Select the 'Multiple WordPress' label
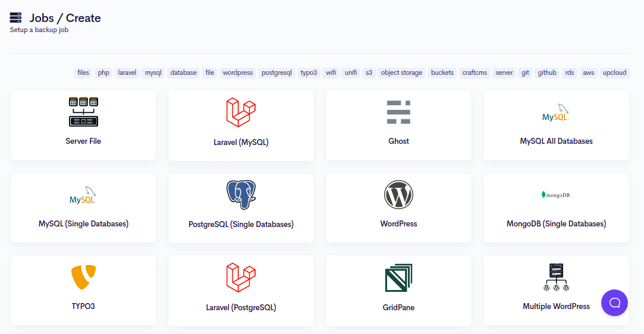This screenshot has width=644, height=334. point(556,307)
